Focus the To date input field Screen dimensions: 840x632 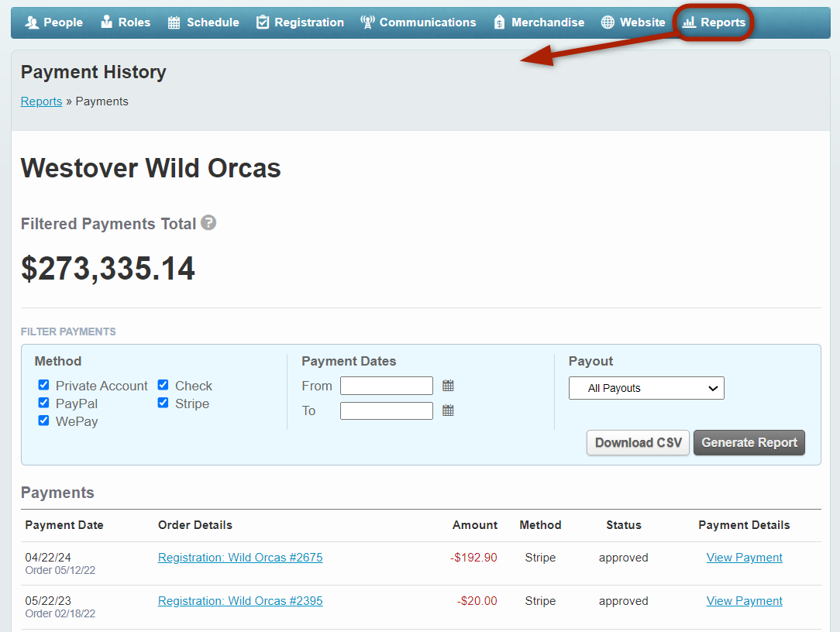[386, 410]
